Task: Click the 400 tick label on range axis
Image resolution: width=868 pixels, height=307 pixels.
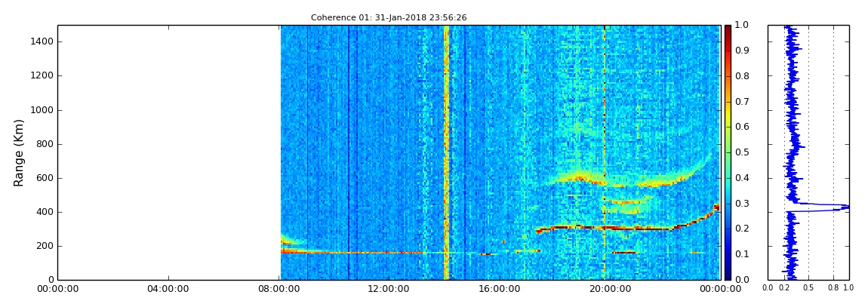Action: (x=45, y=213)
